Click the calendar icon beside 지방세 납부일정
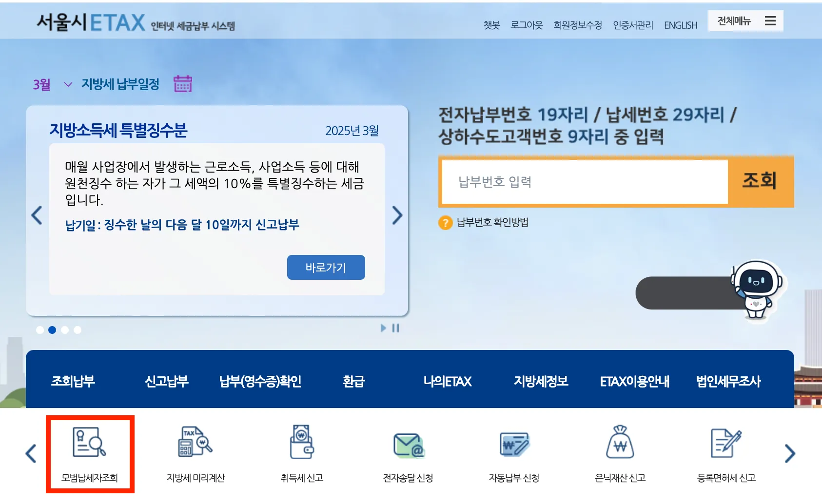This screenshot has height=504, width=822. pos(182,84)
